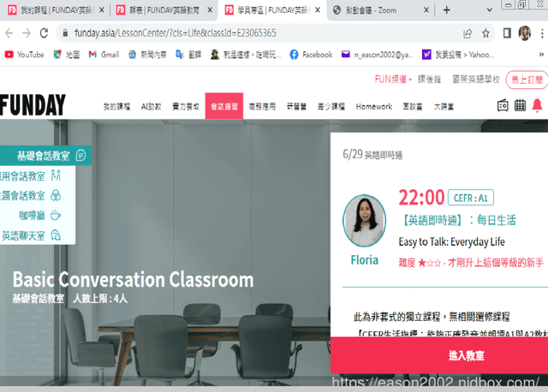Open the Chrome three-dot menu
The width and height of the screenshot is (548, 392).
coord(542,33)
